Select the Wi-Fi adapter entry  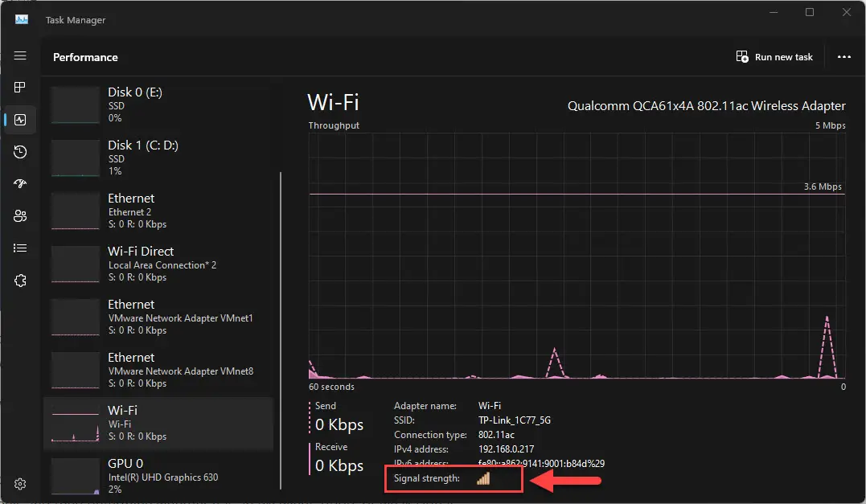click(x=158, y=424)
